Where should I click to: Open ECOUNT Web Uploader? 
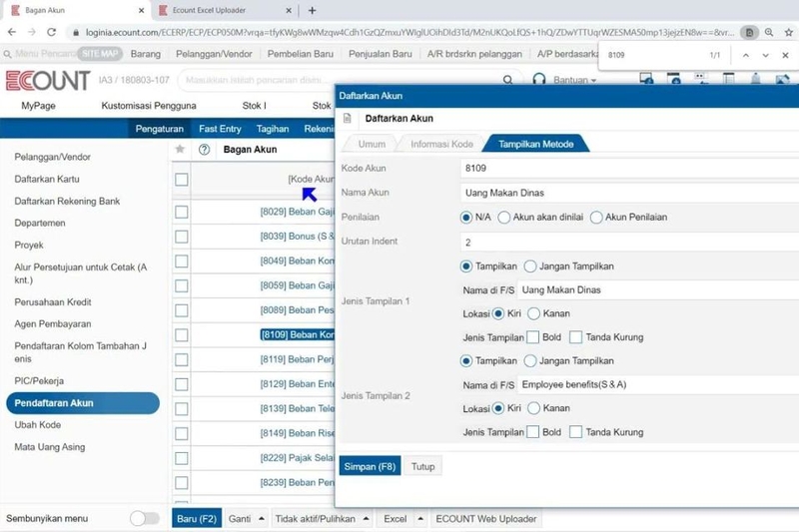coord(485,519)
